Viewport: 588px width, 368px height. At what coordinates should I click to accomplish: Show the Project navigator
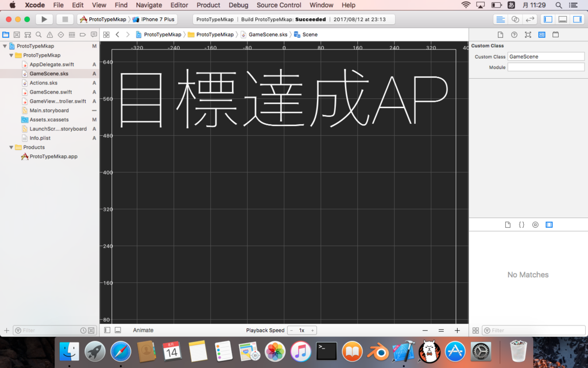point(6,34)
